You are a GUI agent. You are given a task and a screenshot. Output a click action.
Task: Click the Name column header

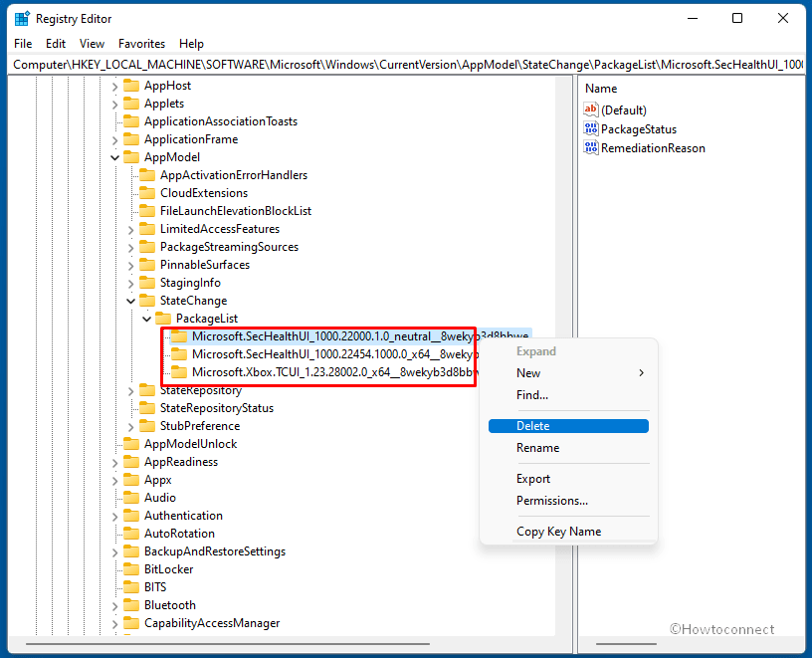coord(601,89)
